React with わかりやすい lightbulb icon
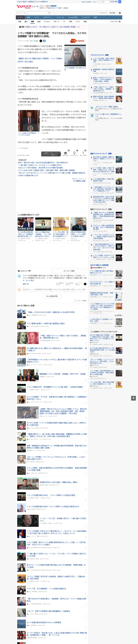Viewport: 138px width, 644px height. (74, 153)
